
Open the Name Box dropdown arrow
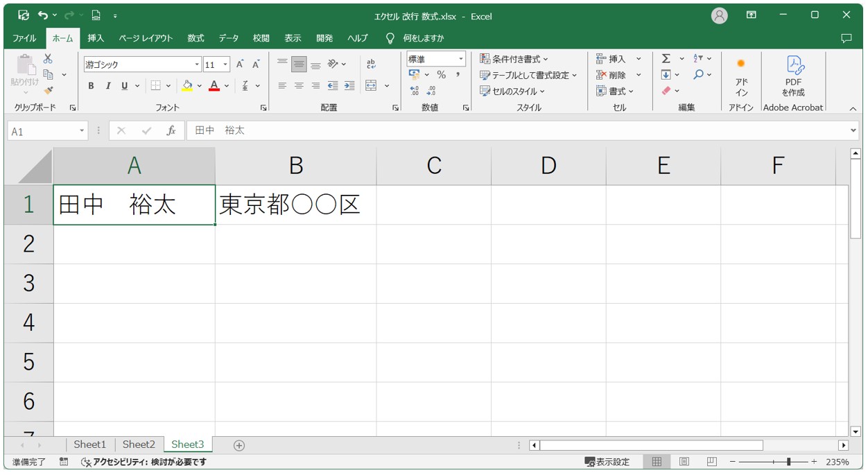click(x=82, y=131)
